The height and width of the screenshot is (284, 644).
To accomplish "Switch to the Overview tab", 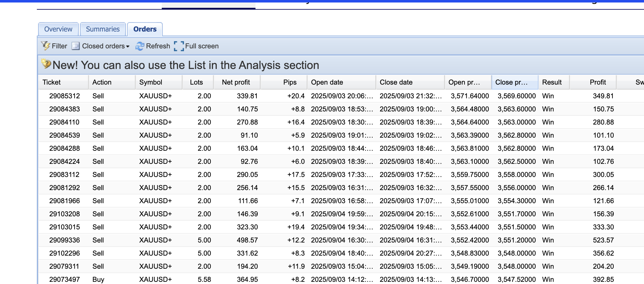I will pyautogui.click(x=58, y=29).
